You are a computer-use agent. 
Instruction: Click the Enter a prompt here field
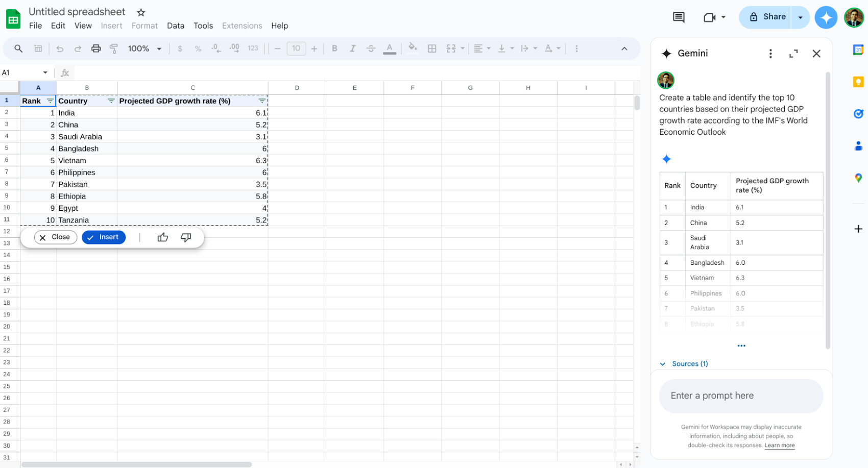click(740, 396)
